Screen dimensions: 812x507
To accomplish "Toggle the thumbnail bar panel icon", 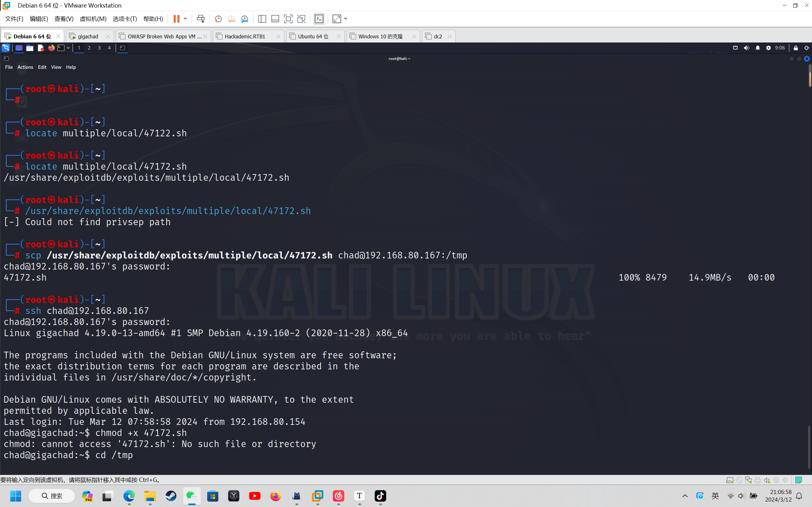I will point(275,19).
